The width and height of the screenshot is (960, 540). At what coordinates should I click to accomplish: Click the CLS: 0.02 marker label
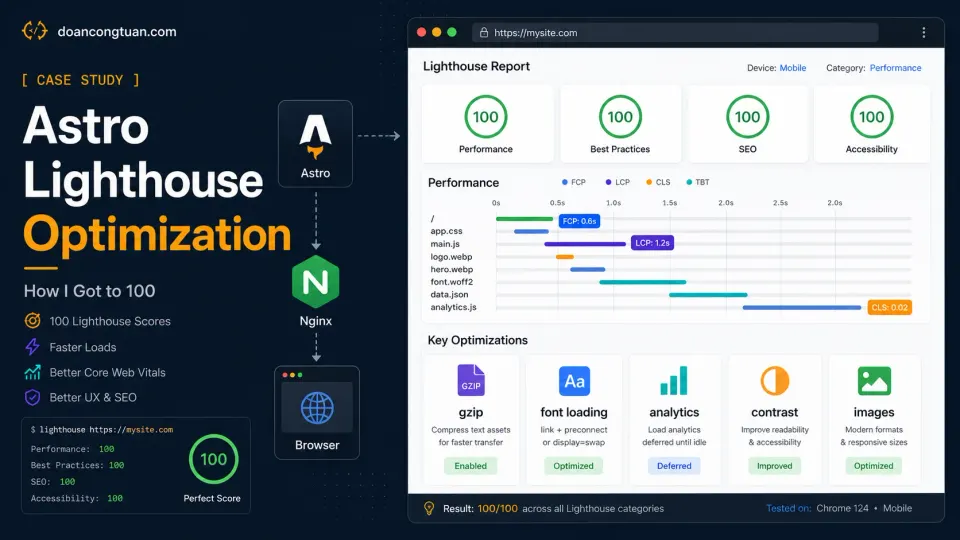tap(890, 307)
